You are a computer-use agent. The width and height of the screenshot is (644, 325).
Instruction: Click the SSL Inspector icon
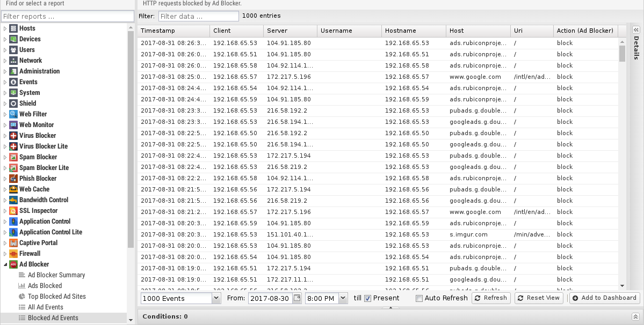(x=13, y=211)
